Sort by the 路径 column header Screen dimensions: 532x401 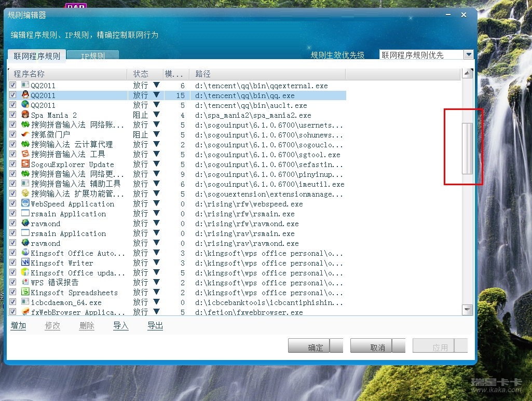[x=267, y=74]
